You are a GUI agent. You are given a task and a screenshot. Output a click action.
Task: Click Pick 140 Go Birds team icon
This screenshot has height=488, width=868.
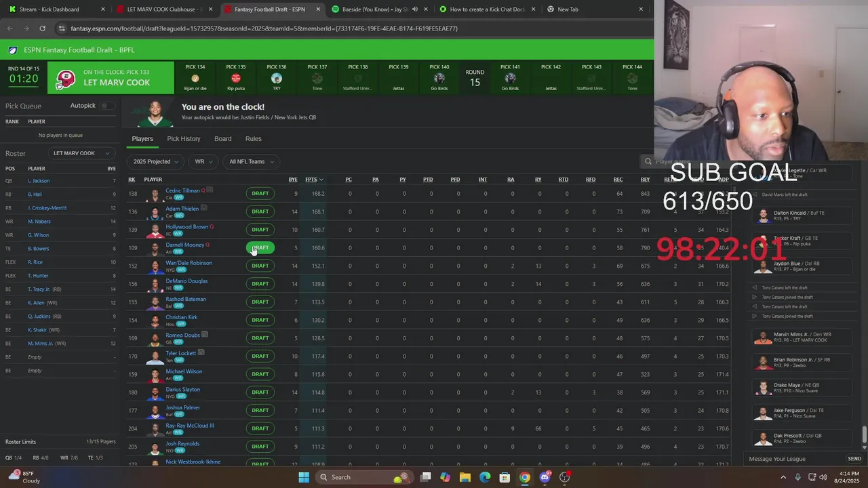pos(439,79)
